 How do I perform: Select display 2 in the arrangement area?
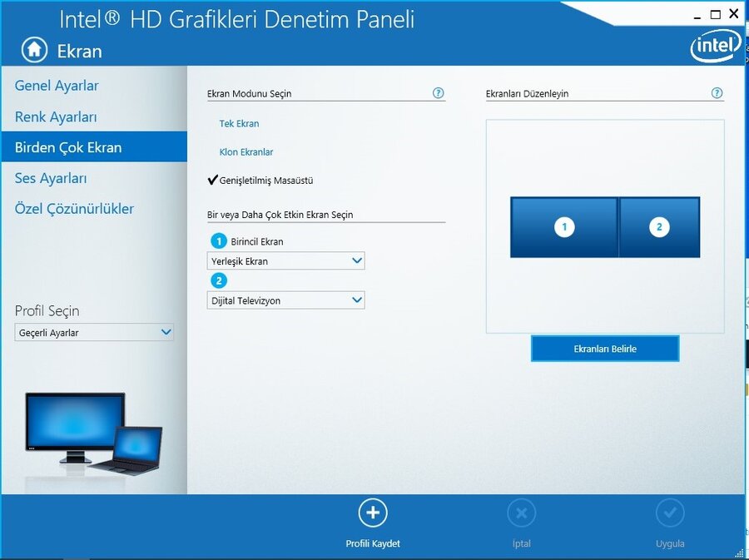[659, 227]
